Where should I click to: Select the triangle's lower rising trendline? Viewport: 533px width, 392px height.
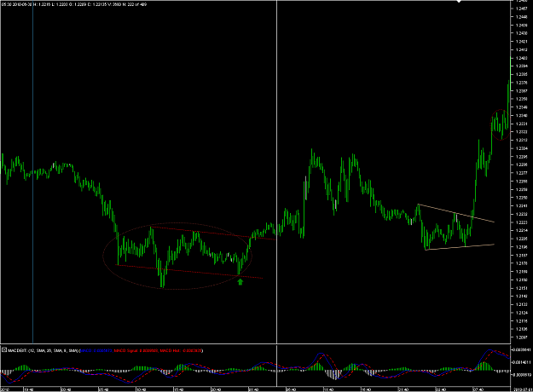[460, 247]
